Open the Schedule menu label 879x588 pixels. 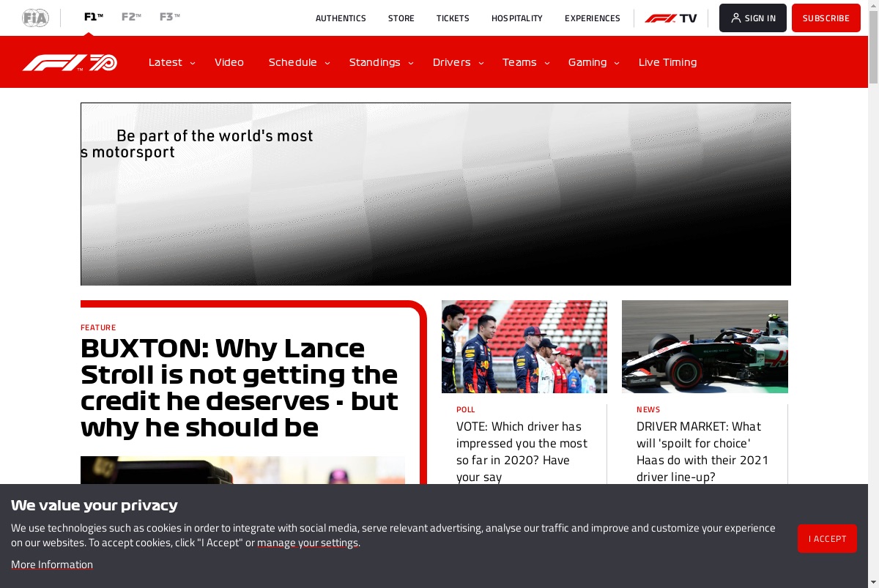(x=293, y=62)
